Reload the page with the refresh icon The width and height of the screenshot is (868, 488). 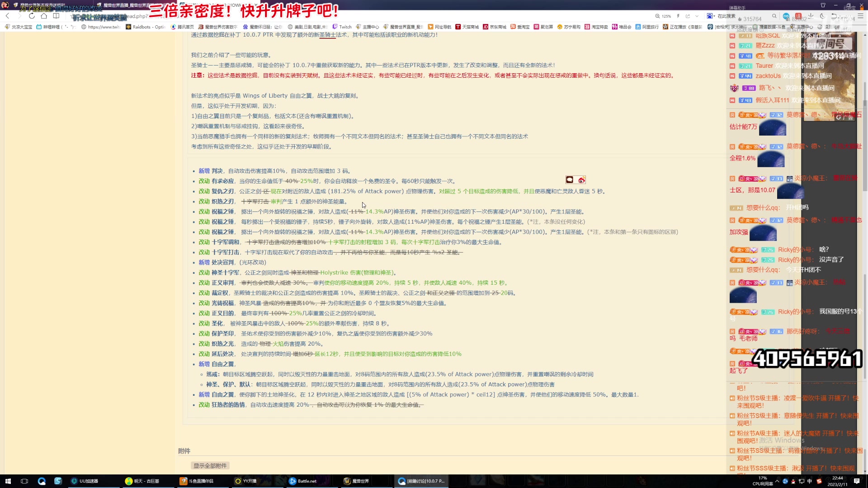[x=32, y=16]
